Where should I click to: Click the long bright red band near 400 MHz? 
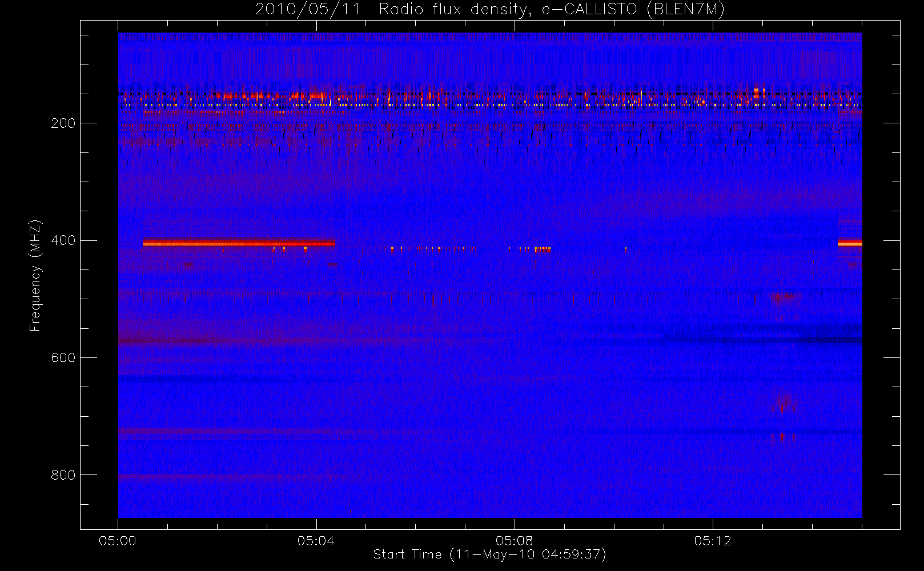click(239, 244)
